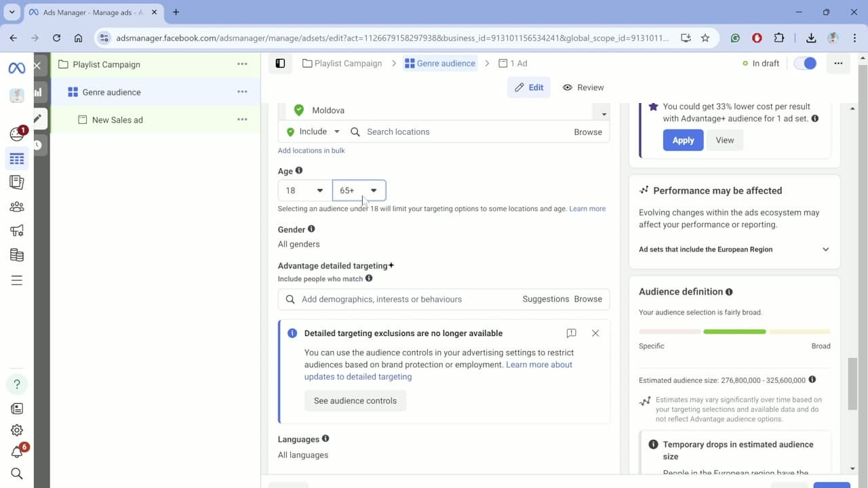This screenshot has width=868, height=488.
Task: Open Chrome downloads icon
Action: 811,38
